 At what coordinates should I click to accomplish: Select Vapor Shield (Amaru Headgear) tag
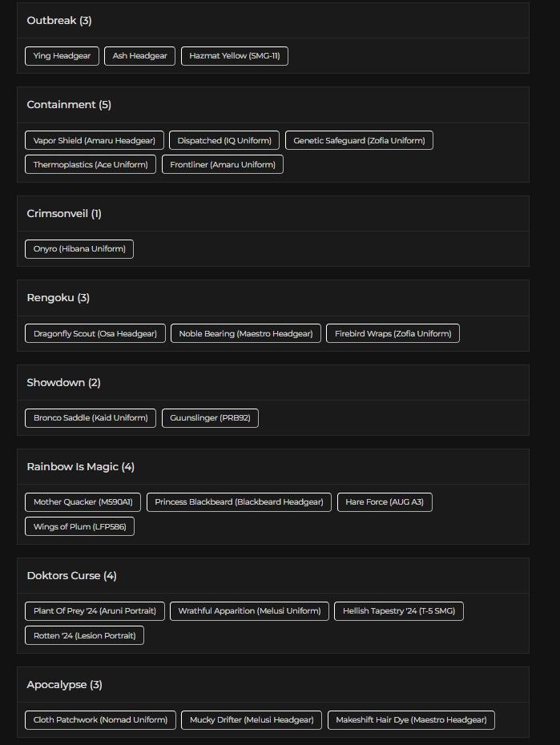click(x=95, y=140)
